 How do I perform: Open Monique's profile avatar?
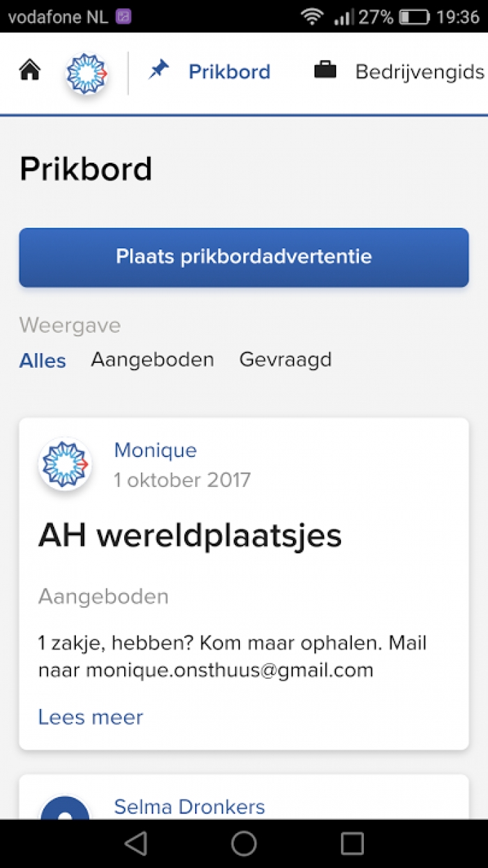click(65, 464)
